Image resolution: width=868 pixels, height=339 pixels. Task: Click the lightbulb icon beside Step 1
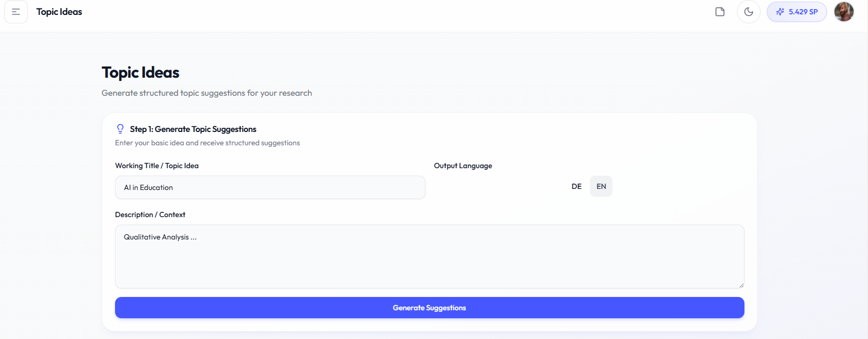point(120,129)
